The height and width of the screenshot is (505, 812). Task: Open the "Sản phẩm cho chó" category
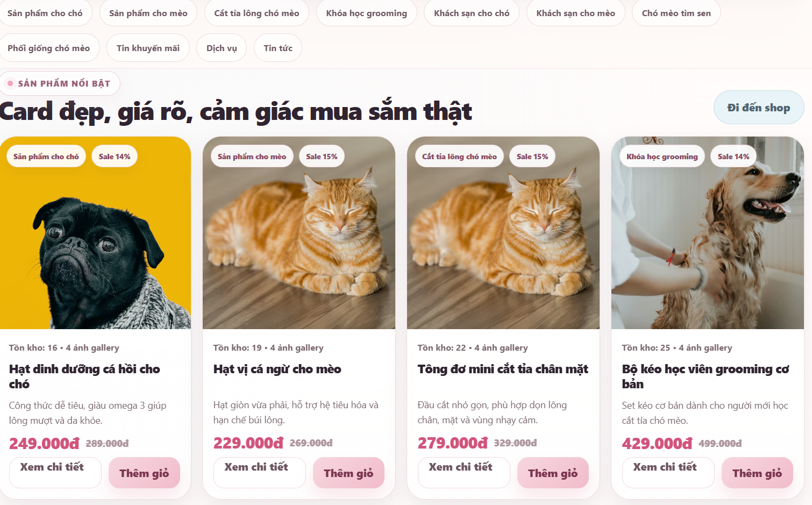click(46, 13)
